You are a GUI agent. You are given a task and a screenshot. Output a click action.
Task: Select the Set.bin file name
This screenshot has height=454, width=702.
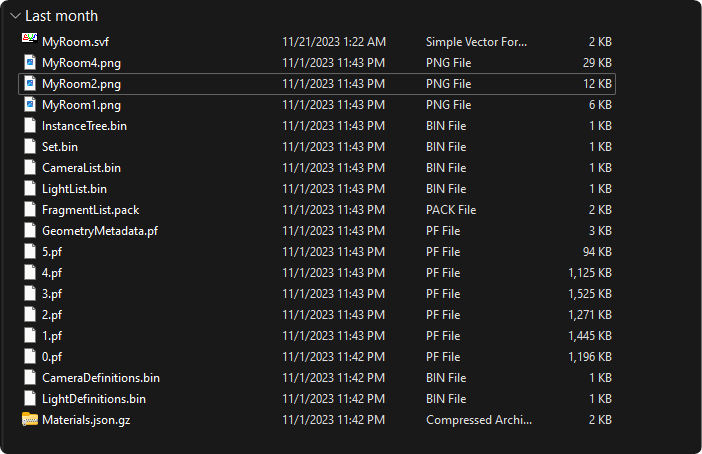[60, 147]
